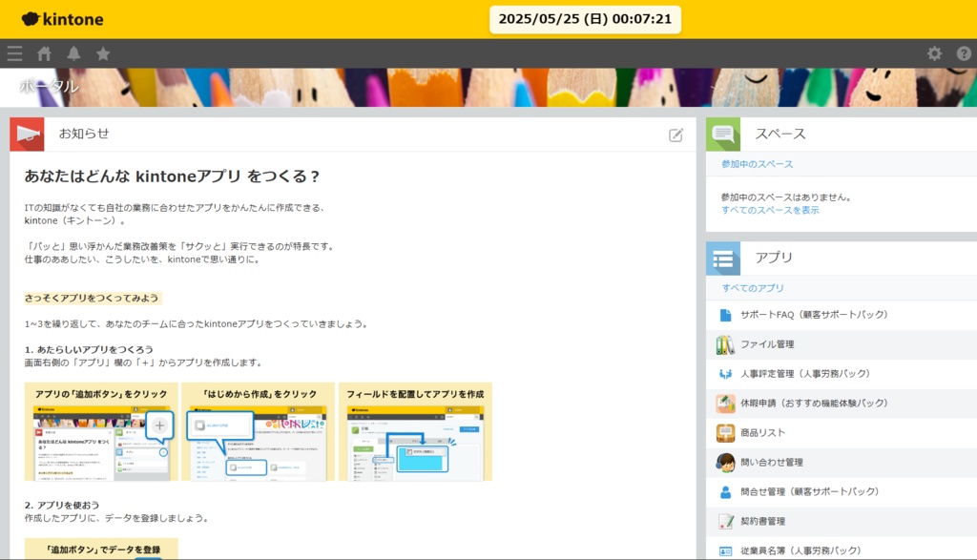977x560 pixels.
Task: Click the 従業員名簿 card icon
Action: pos(725,551)
